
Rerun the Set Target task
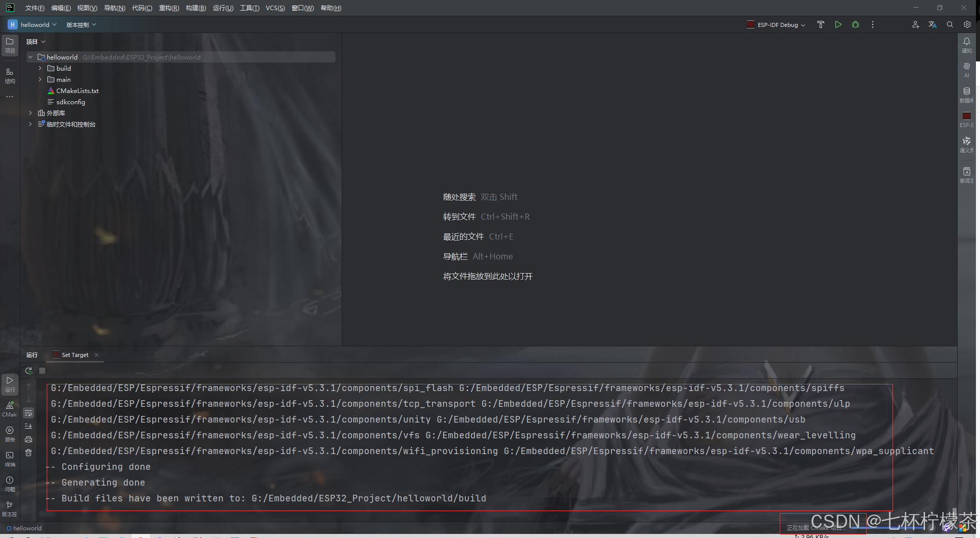[29, 371]
